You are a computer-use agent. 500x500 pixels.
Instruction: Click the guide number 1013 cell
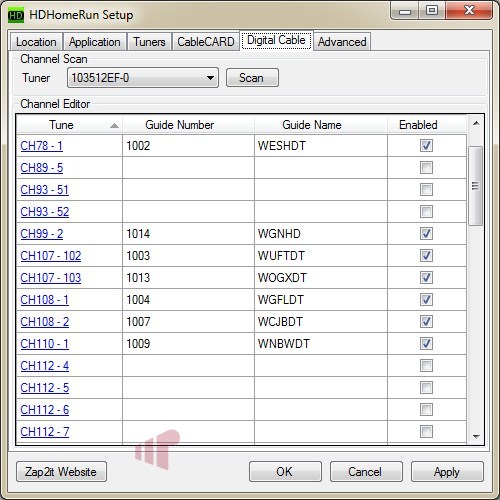(188, 278)
